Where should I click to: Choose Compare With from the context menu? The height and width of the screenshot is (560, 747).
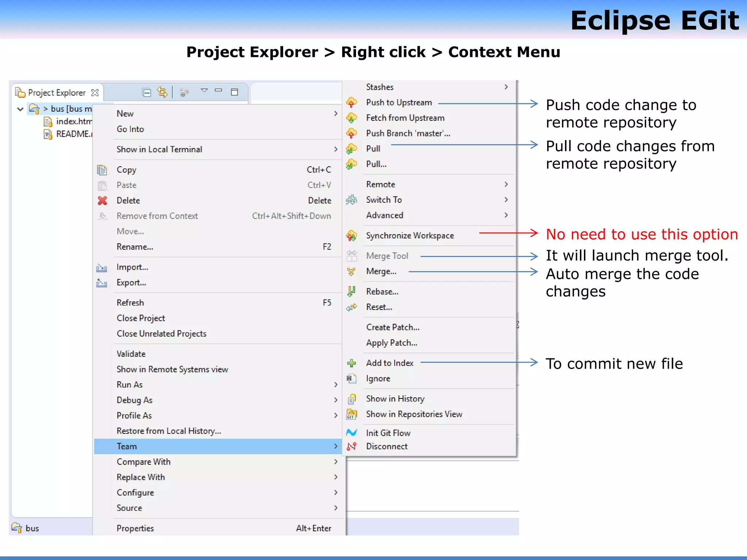coord(143,462)
